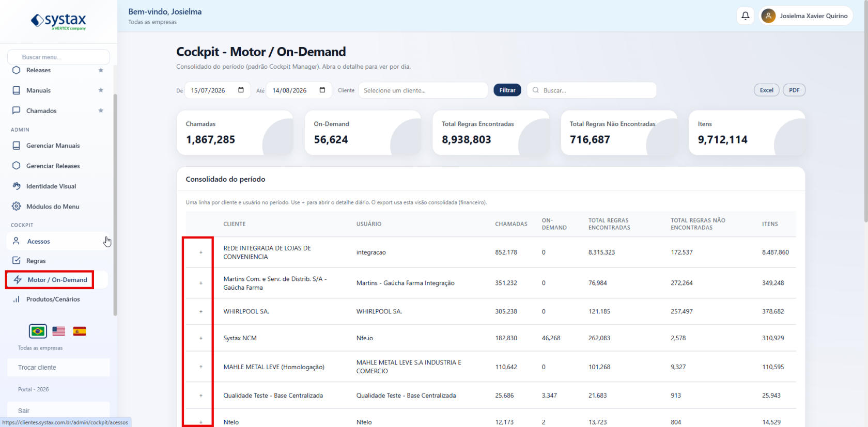Image resolution: width=868 pixels, height=427 pixels.
Task: Click the book icon beside Gerenciar Manuais
Action: (x=17, y=146)
